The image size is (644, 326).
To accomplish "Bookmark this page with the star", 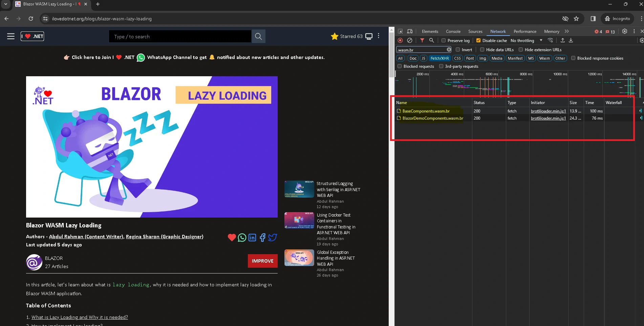I will 576,19.
